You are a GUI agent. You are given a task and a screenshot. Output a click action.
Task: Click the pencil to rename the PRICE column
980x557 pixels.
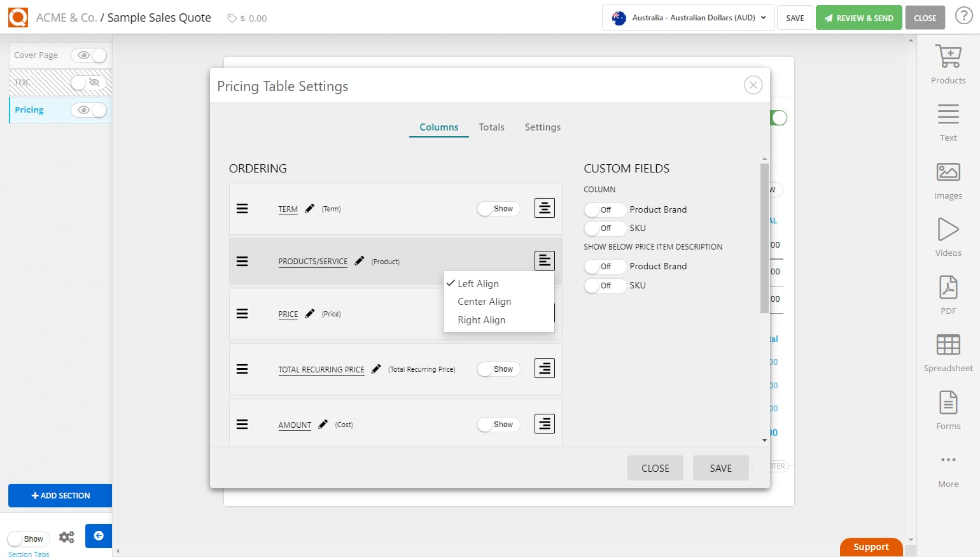pyautogui.click(x=309, y=313)
